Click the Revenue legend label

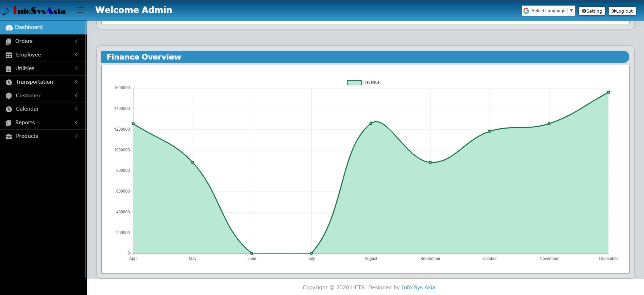pyautogui.click(x=371, y=82)
